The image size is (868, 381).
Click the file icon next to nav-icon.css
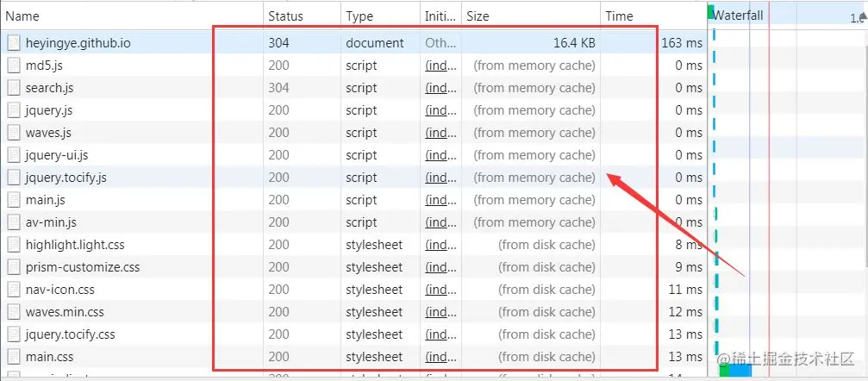pos(14,290)
